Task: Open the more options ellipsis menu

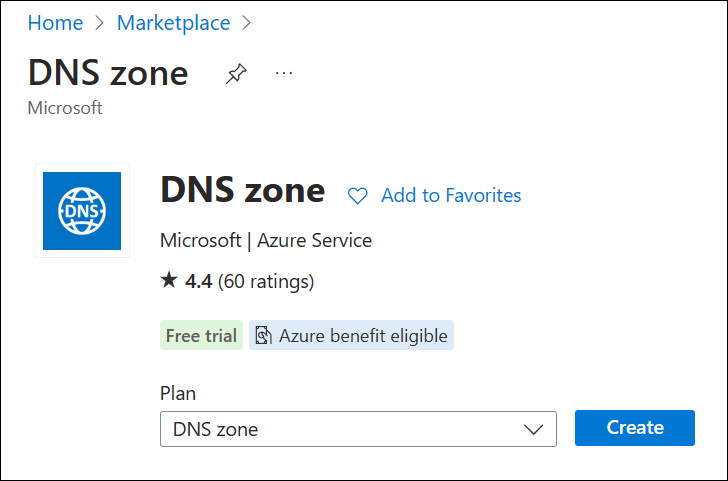Action: pyautogui.click(x=284, y=73)
